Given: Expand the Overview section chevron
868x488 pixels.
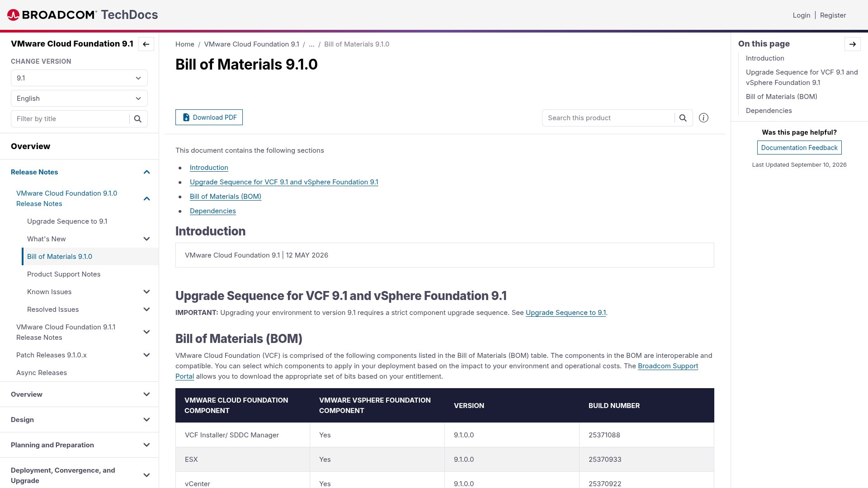Looking at the screenshot, I should point(146,394).
